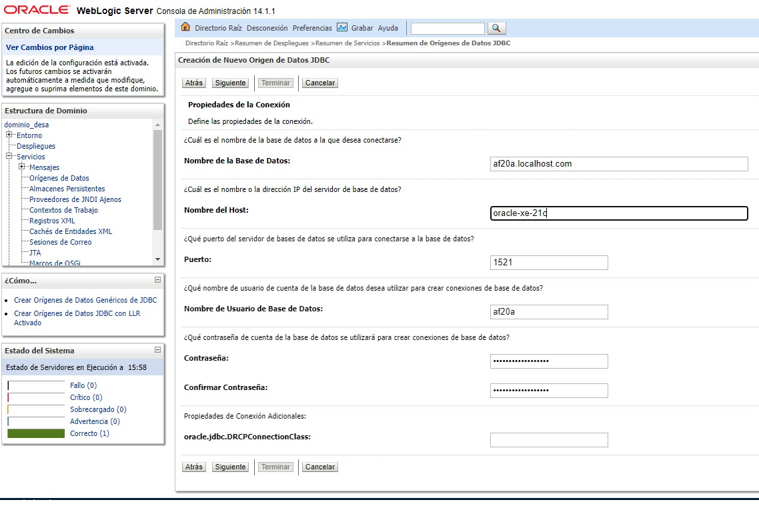Viewport: 759px width, 532px height.
Task: Collapse the Estado del Sistema panel
Action: [x=157, y=350]
